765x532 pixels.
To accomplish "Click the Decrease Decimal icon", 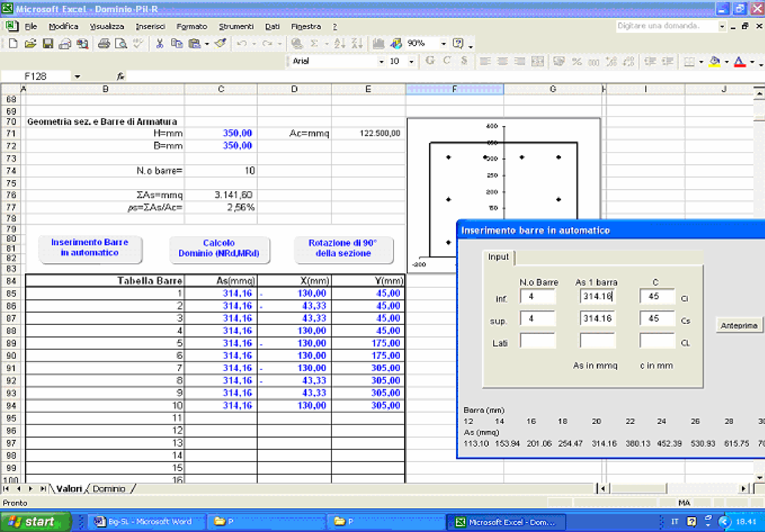I will tap(629, 62).
